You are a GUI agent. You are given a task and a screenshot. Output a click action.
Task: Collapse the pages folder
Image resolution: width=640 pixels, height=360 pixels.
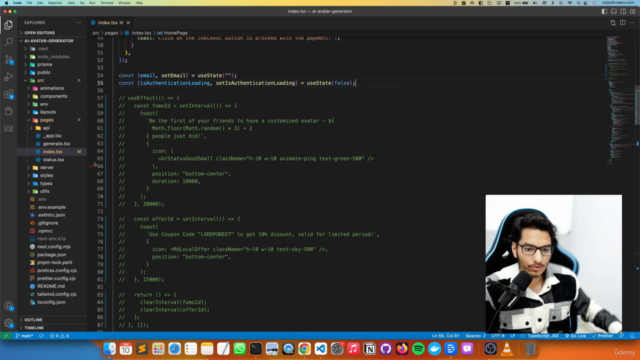47,120
